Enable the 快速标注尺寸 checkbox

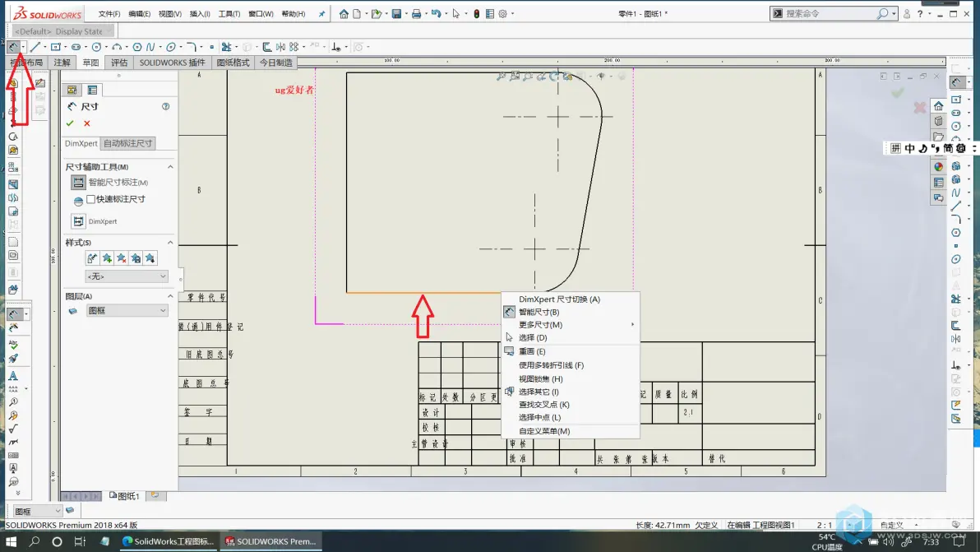[91, 199]
